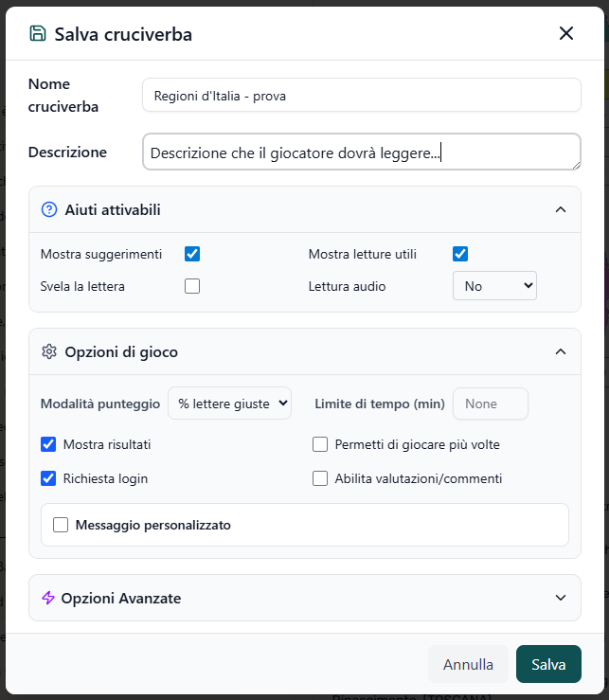The image size is (609, 700).
Task: Open the Lettura audio dropdown
Action: click(494, 286)
